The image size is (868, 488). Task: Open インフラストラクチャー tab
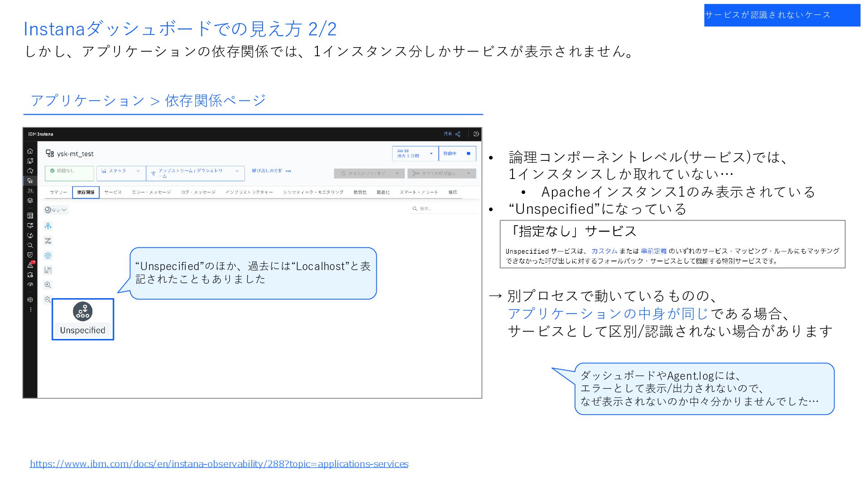pos(249,193)
